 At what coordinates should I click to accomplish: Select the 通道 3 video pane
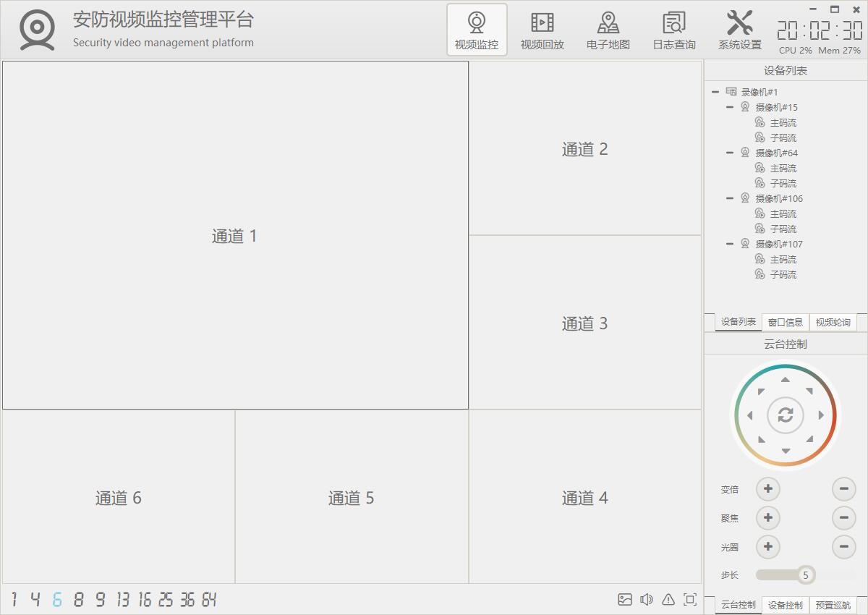tap(584, 323)
